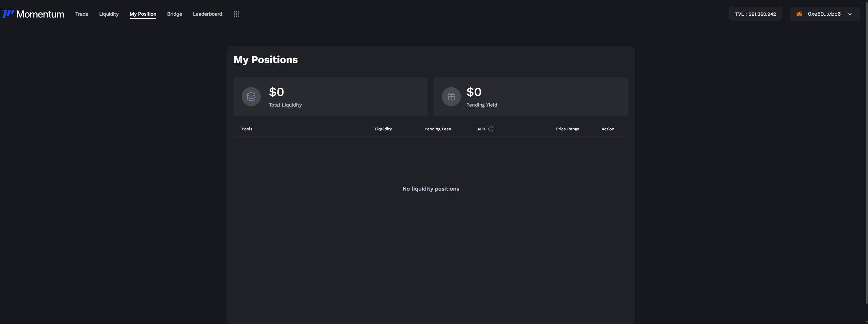The image size is (868, 324).
Task: Click the Pools column header
Action: (247, 129)
